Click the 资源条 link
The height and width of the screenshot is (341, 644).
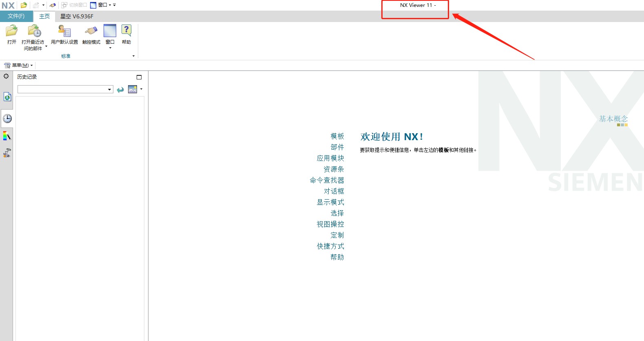334,169
